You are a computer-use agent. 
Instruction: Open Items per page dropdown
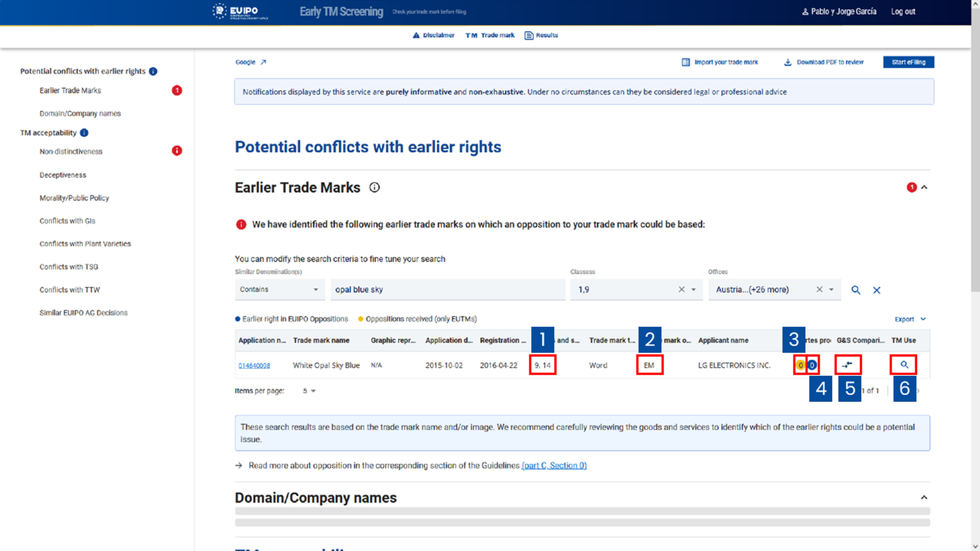[x=309, y=391]
